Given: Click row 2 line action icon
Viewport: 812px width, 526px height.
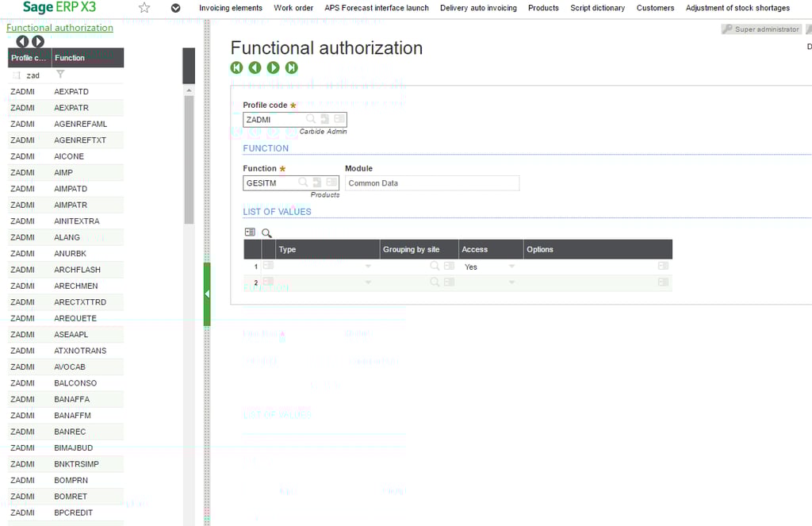Looking at the screenshot, I should 268,282.
